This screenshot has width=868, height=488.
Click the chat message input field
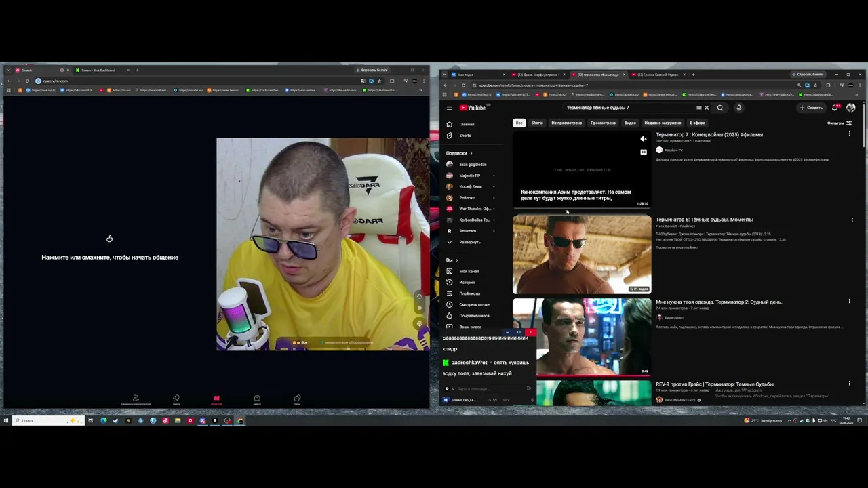click(490, 389)
